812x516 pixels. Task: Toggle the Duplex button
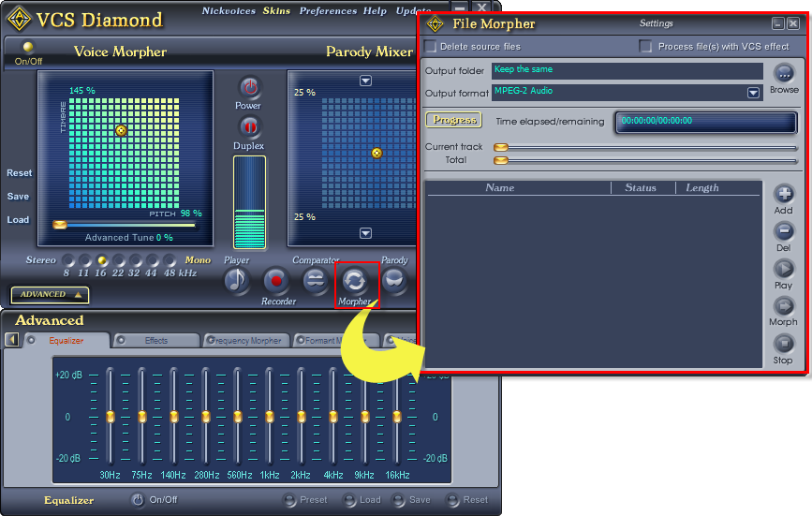pyautogui.click(x=250, y=126)
